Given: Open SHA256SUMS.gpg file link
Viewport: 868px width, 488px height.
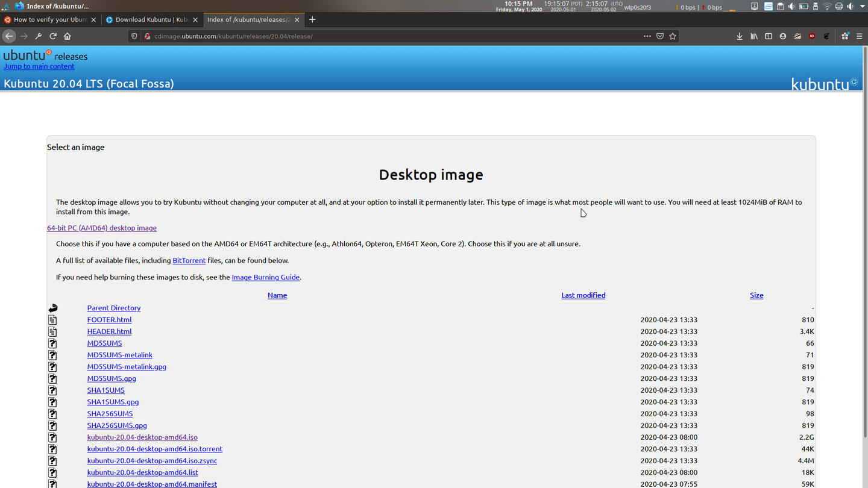Looking at the screenshot, I should [117, 425].
